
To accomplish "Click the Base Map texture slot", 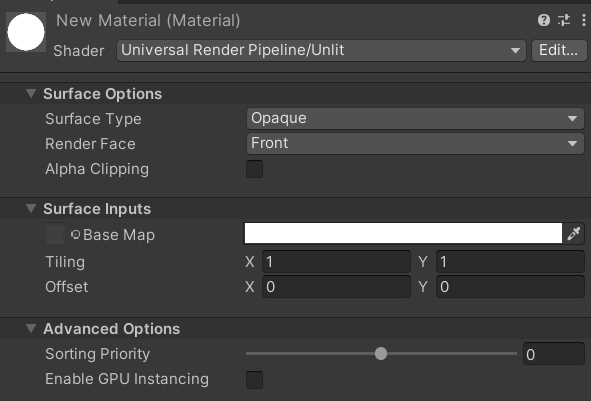I will 55,234.
